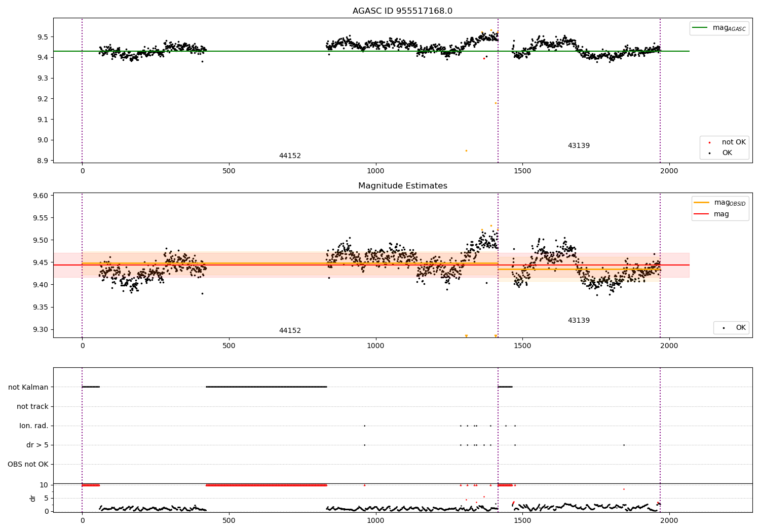Click the 9.50 y-axis tick label
This screenshot has width=760, height=532.
(x=41, y=240)
